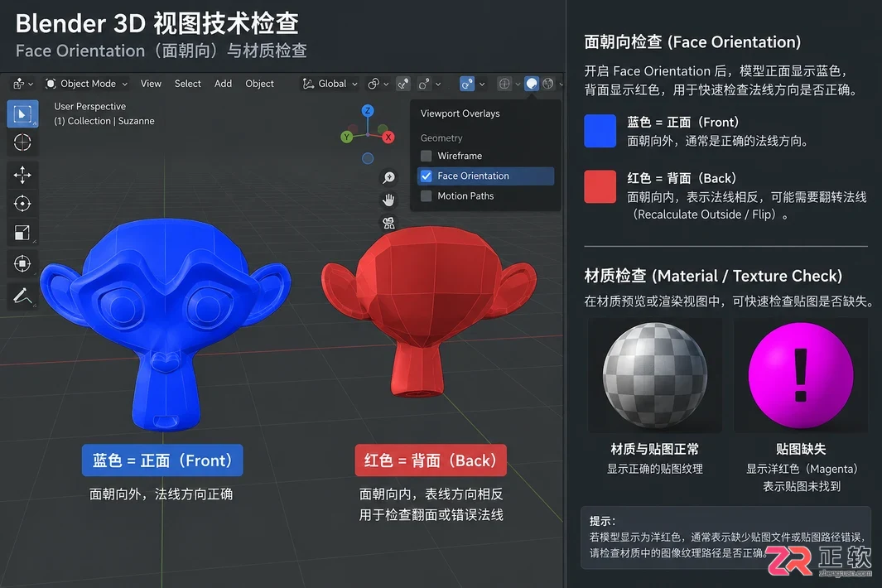Click the '材质检查 (Material / Texture Check)' heading
The width and height of the screenshot is (882, 588).
pos(713,277)
